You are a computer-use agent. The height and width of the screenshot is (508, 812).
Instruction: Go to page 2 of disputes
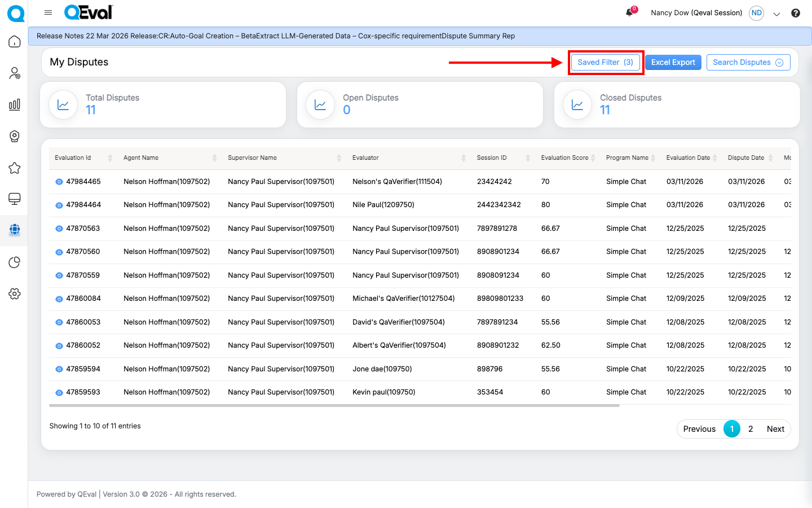coord(751,429)
